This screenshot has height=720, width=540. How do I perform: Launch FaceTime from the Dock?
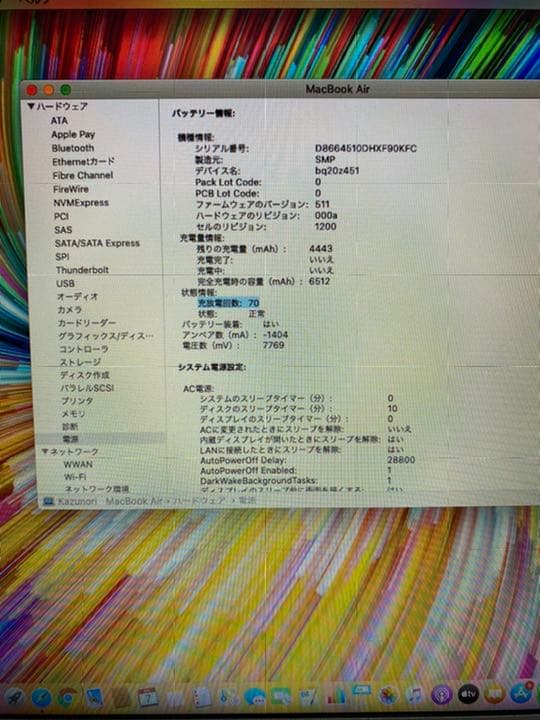tap(281, 696)
